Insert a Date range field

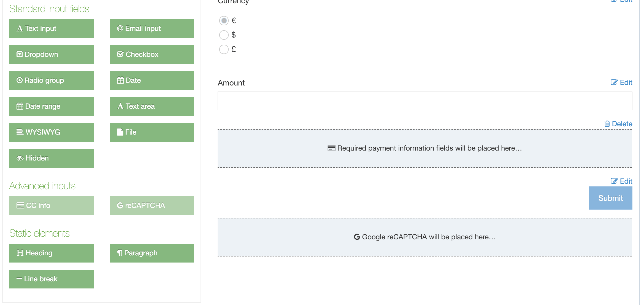(51, 106)
